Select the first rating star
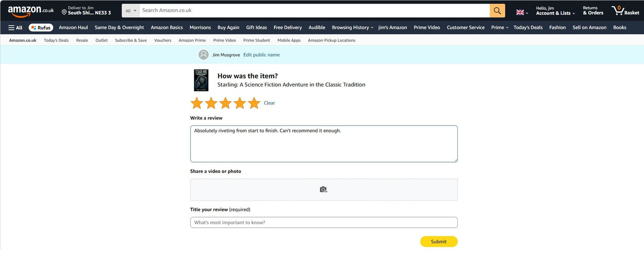The image size is (644, 259). (x=197, y=103)
